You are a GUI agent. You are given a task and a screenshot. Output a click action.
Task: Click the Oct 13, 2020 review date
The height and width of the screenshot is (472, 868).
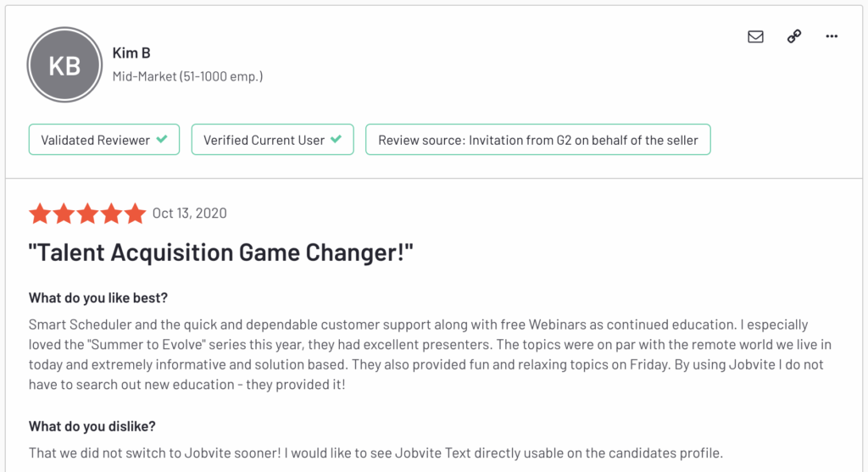click(189, 213)
